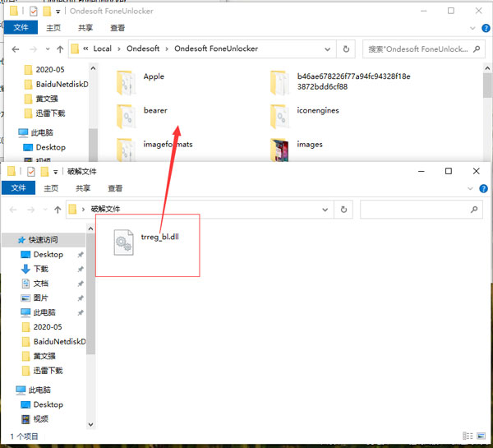Viewport: 493px width, 448px height.
Task: Maximize the 破解文件 window
Action: (x=449, y=172)
